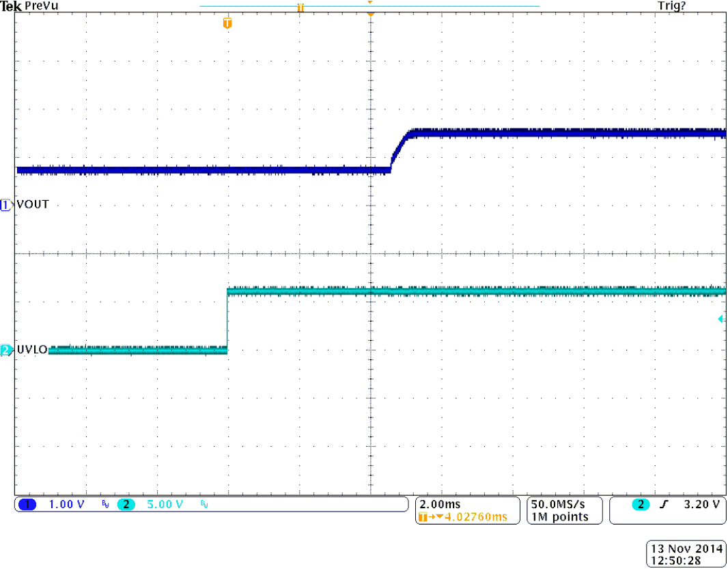Image resolution: width=728 pixels, height=569 pixels.
Task: Click the PreVu acquisition status label
Action: [x=40, y=5]
